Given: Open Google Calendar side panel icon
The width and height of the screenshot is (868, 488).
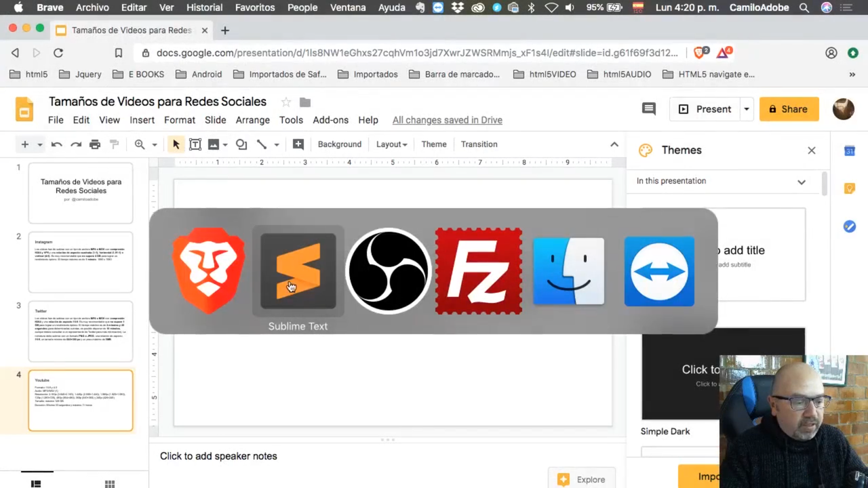Looking at the screenshot, I should coord(850,150).
